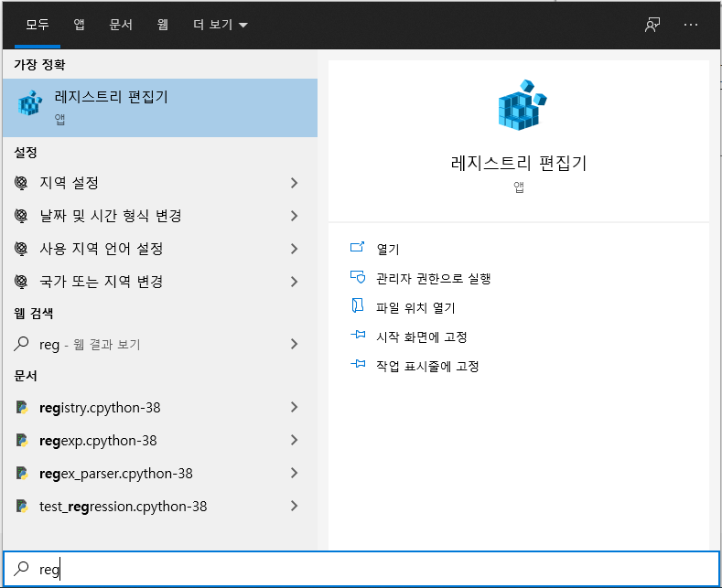Click the Python file icon of test_regression.cpython-38
Image resolution: width=722 pixels, height=588 pixels.
tap(22, 506)
